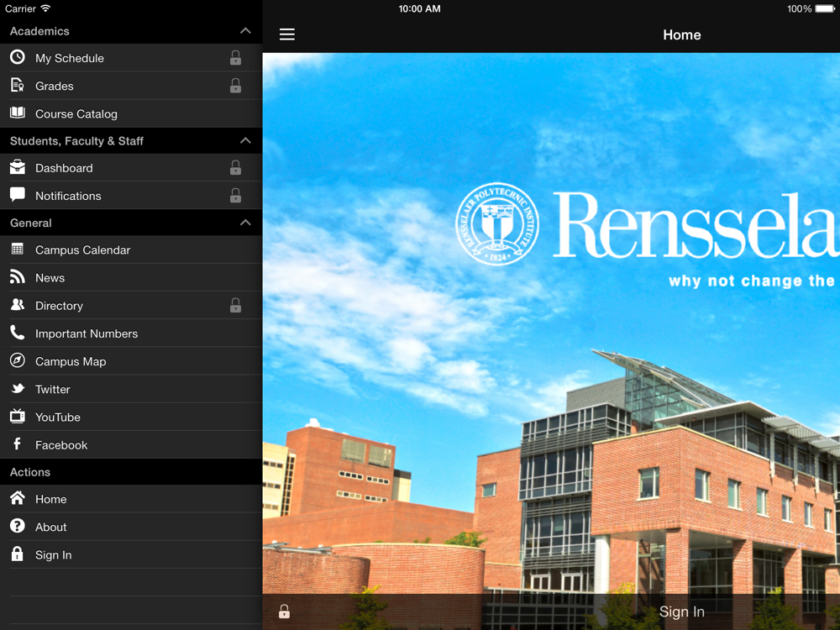This screenshot has width=840, height=630.
Task: Tap the Campus Map compass icon
Action: (17, 360)
